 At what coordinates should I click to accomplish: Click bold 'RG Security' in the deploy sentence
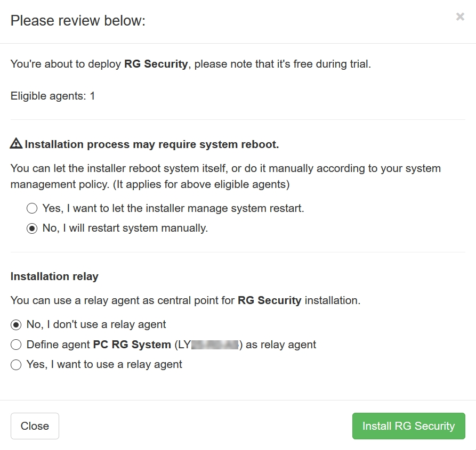(x=156, y=64)
